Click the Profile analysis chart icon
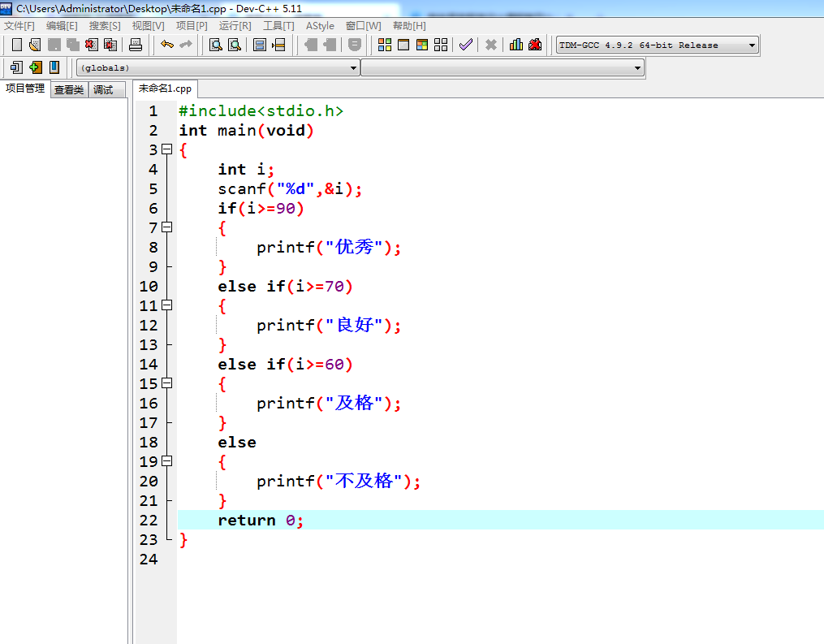This screenshot has height=644, width=824. click(516, 45)
